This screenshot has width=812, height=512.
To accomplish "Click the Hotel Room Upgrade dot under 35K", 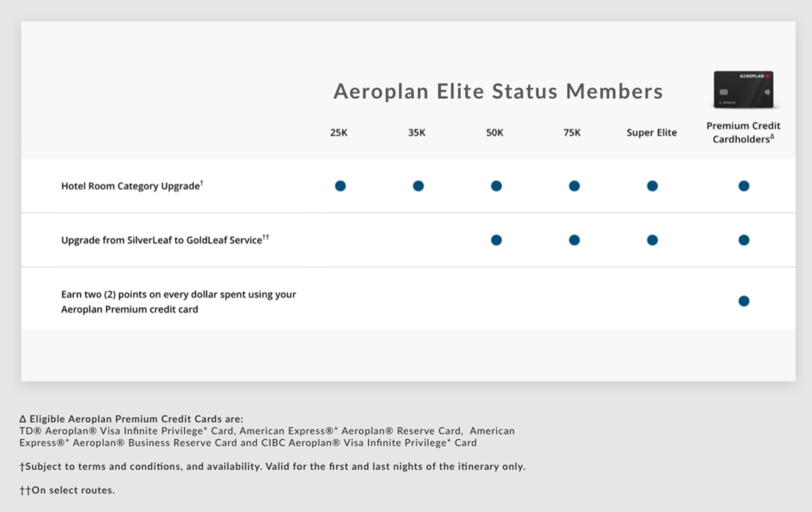I will pos(418,186).
